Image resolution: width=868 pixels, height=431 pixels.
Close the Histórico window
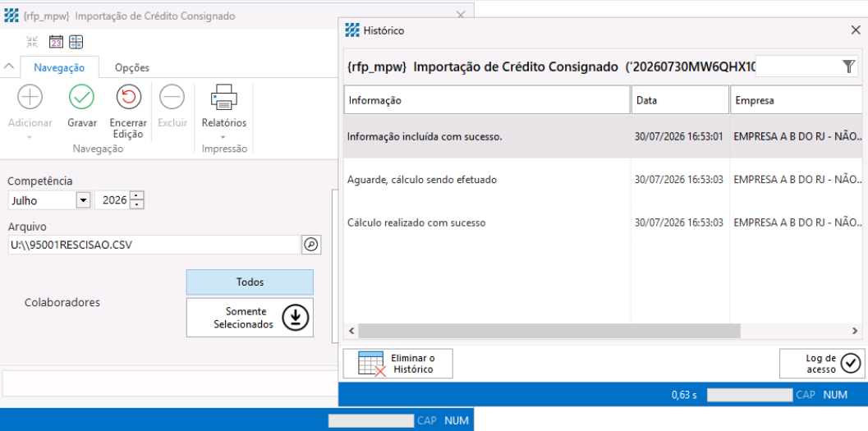855,30
